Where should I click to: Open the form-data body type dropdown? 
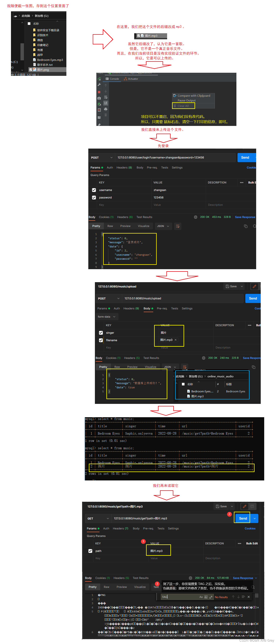[107, 317]
